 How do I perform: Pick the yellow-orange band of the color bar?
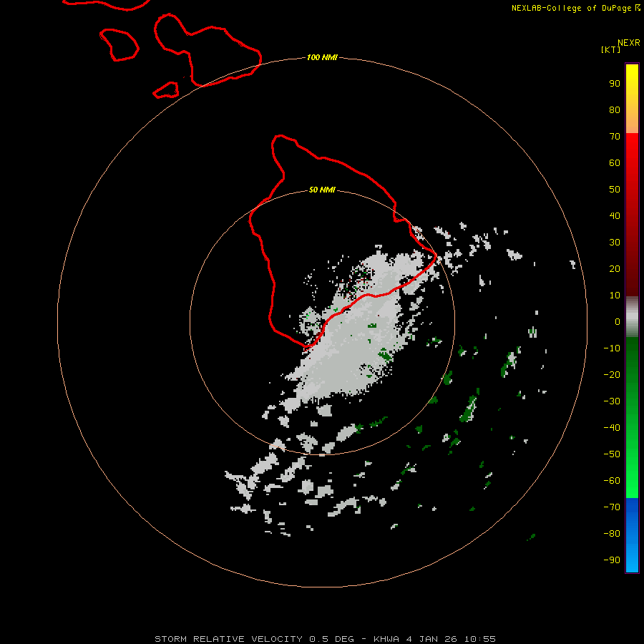pos(632,99)
